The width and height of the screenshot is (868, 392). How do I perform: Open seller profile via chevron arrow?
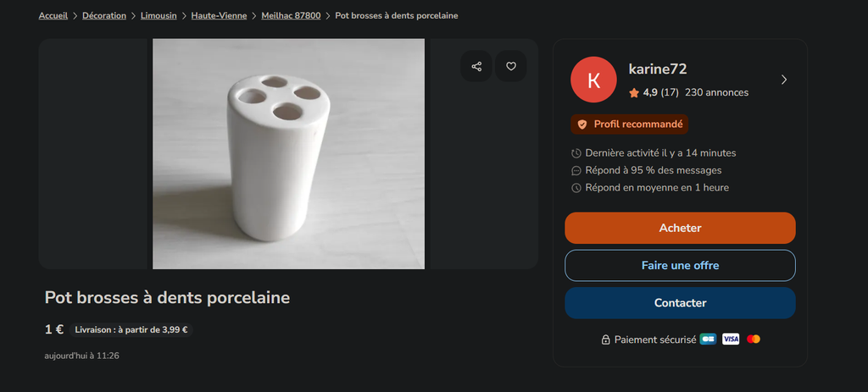coord(784,80)
